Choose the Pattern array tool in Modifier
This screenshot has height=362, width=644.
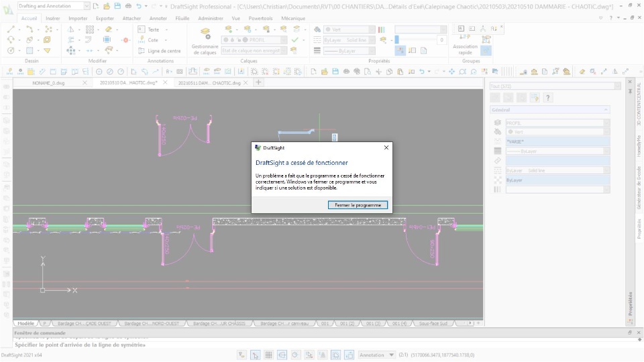[89, 29]
